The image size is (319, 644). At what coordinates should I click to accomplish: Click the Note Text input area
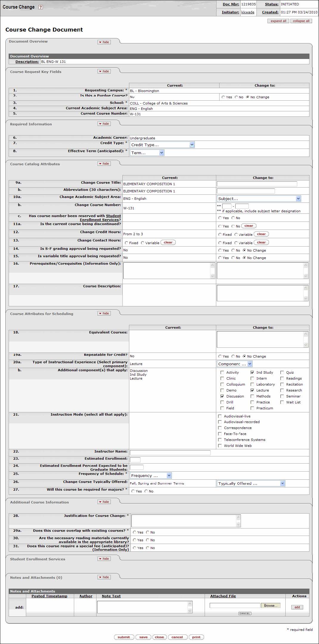(145, 607)
